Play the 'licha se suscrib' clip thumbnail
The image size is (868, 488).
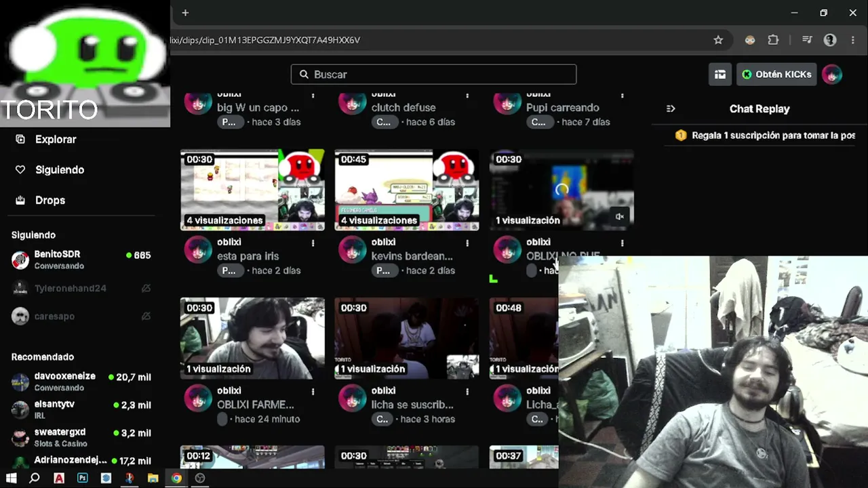point(407,338)
